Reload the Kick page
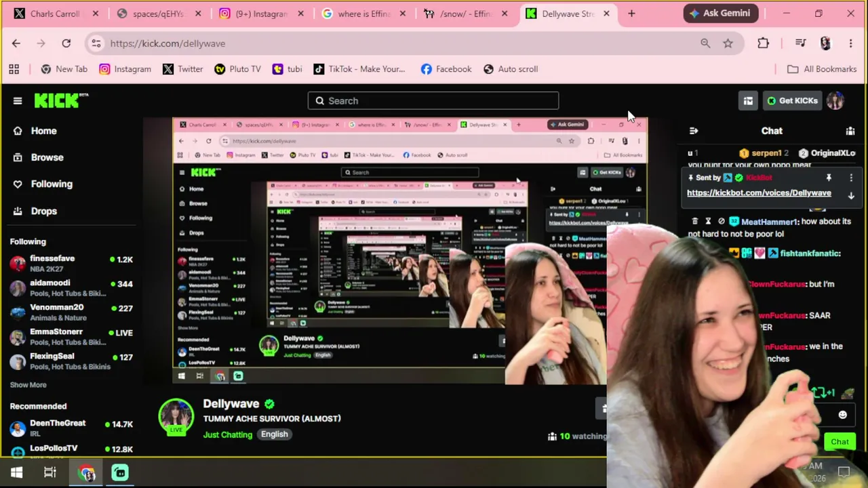This screenshot has height=488, width=868. click(66, 43)
